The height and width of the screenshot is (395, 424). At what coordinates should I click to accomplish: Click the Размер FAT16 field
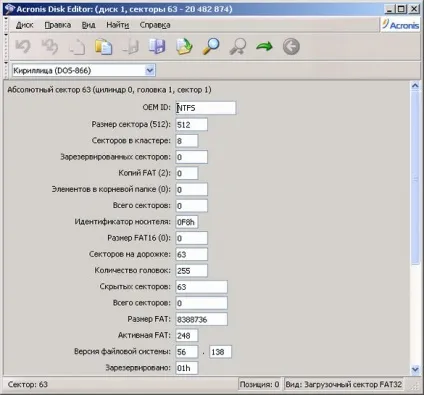click(192, 238)
